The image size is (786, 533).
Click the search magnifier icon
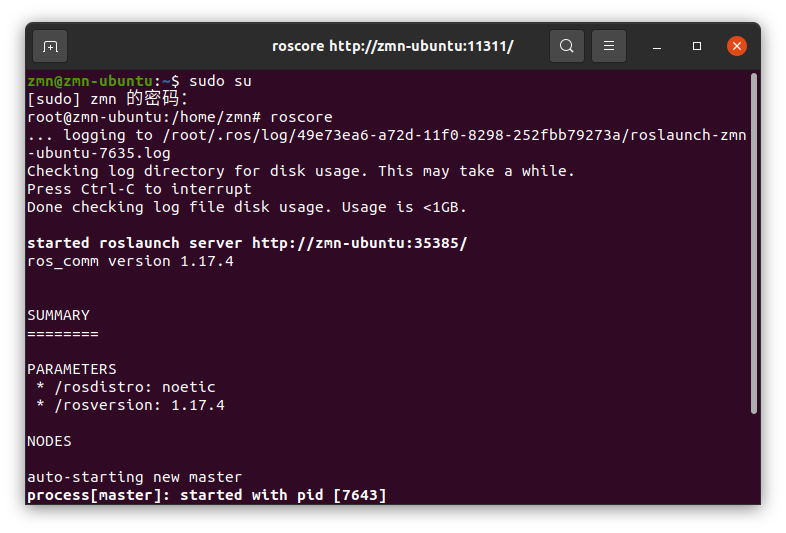tap(567, 46)
